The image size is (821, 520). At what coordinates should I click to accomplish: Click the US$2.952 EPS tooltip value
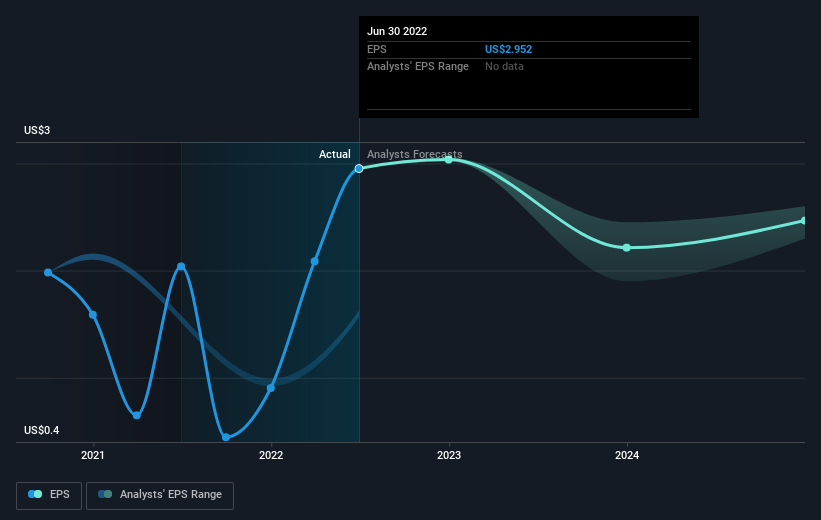tap(508, 49)
